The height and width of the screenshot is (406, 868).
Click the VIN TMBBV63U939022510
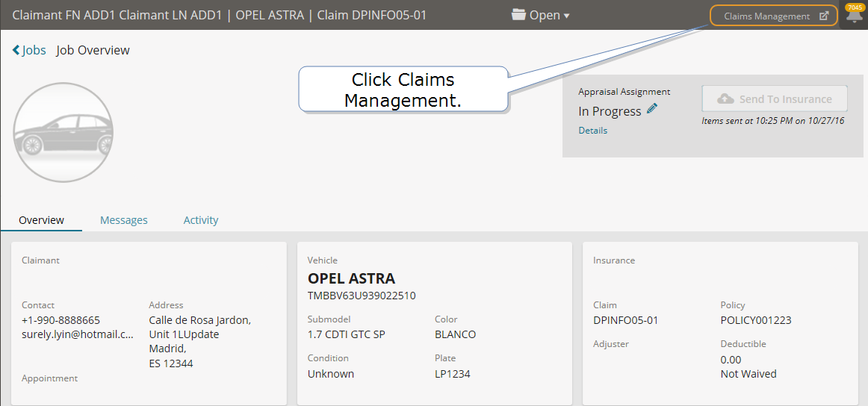point(362,296)
